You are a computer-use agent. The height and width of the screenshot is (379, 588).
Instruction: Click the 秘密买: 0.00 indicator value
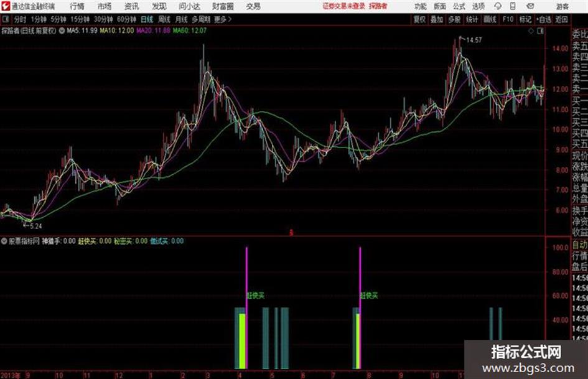[131, 241]
